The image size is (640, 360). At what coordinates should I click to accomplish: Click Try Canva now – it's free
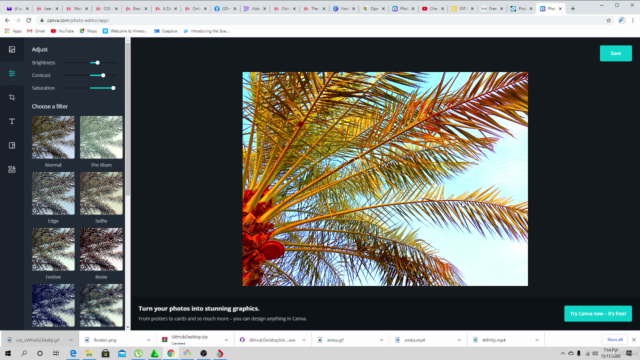(x=598, y=313)
